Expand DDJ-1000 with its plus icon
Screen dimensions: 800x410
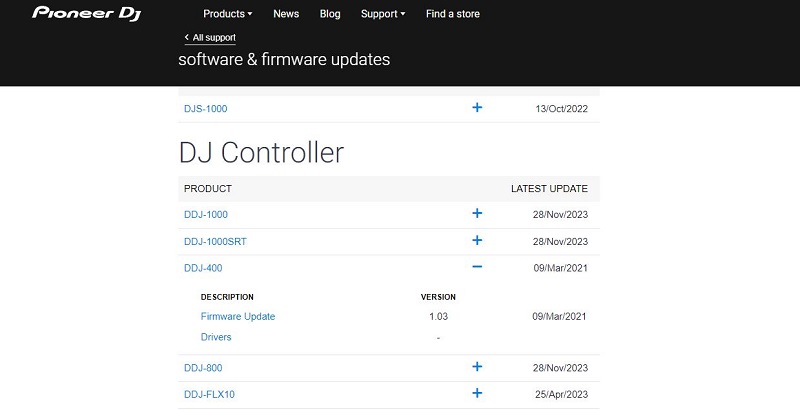477,213
